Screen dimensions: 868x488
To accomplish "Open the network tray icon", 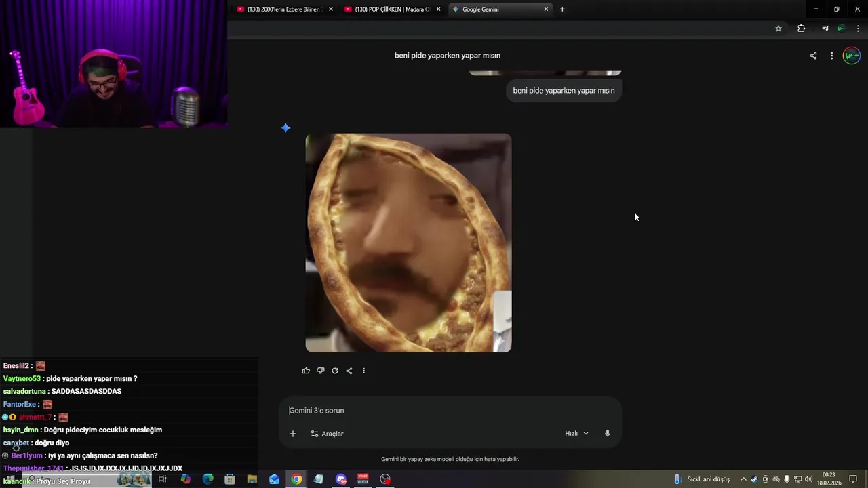I will tap(798, 479).
